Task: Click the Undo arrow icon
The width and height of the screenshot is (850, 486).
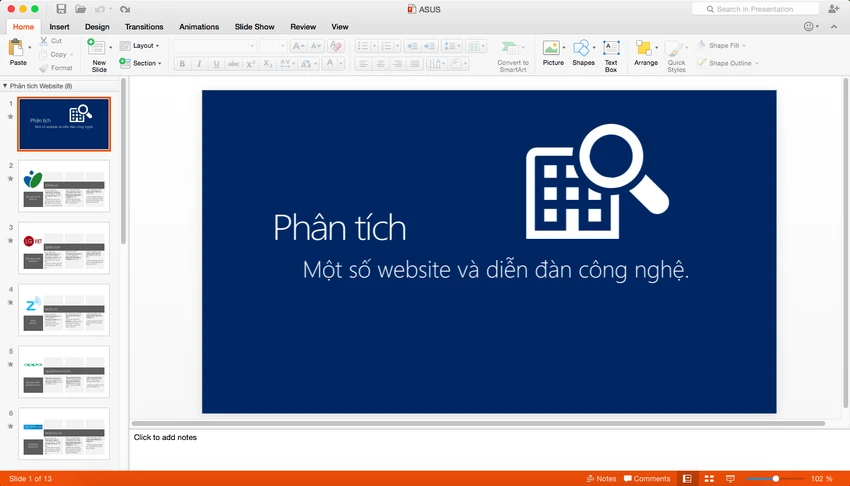Action: [x=99, y=9]
